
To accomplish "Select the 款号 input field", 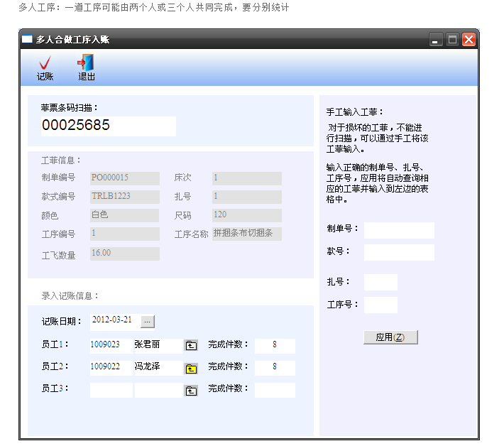I will [x=398, y=252].
